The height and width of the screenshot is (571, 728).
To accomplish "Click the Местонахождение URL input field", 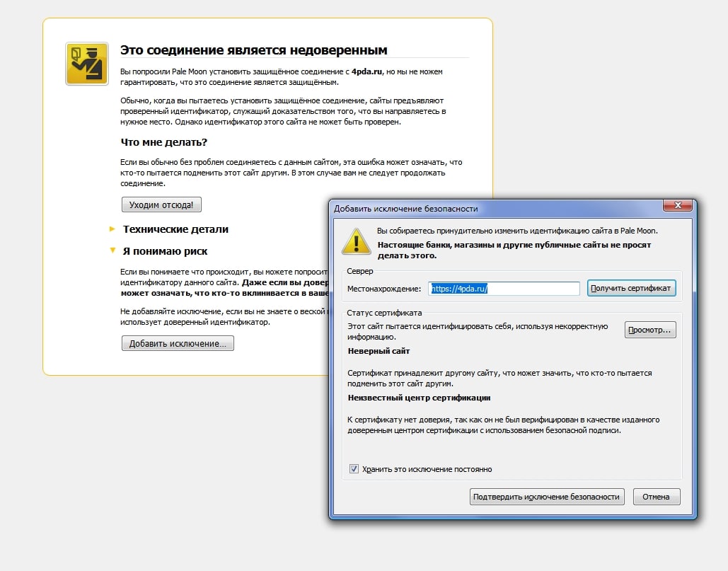I will [x=504, y=289].
